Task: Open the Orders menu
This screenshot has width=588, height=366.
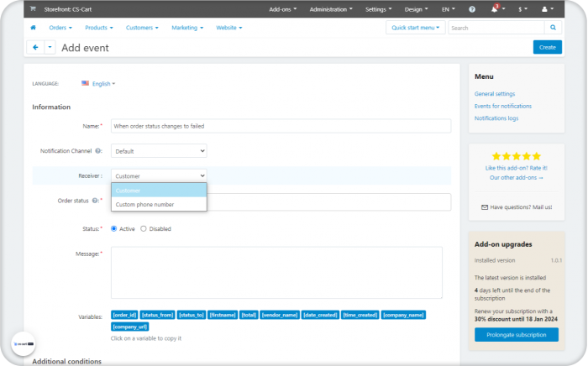Action: click(x=60, y=28)
